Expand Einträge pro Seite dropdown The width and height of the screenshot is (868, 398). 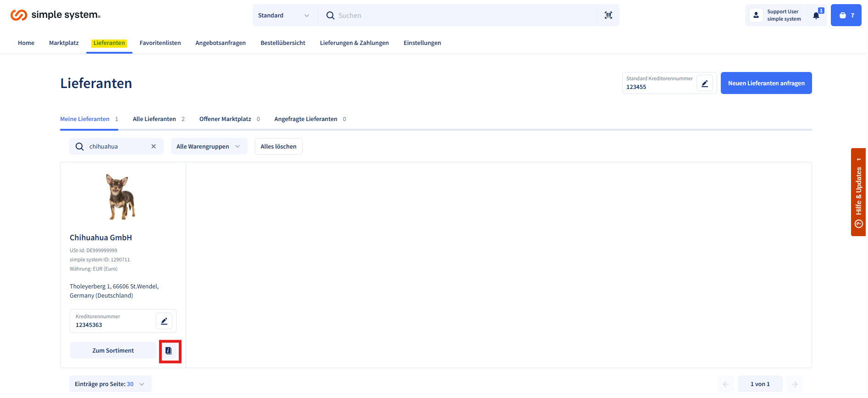(x=110, y=384)
